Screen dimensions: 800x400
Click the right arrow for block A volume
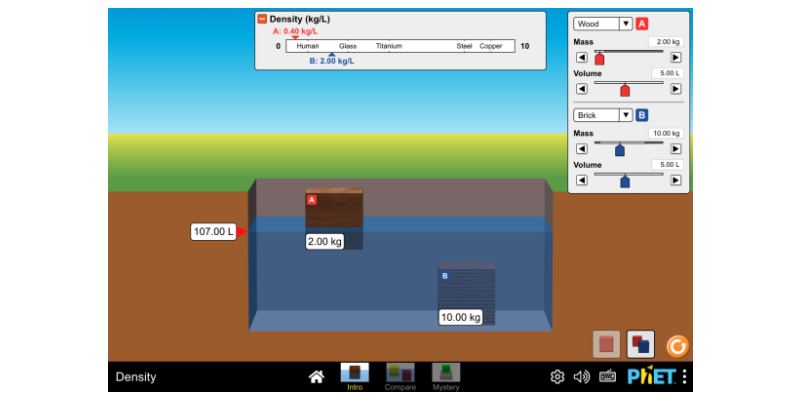676,89
